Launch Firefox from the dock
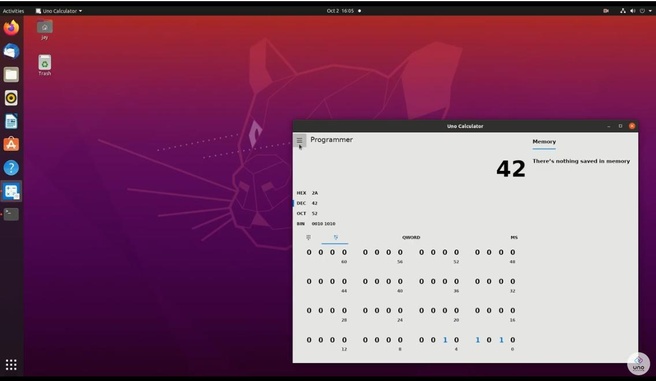The width and height of the screenshot is (656, 381). pyautogui.click(x=11, y=28)
